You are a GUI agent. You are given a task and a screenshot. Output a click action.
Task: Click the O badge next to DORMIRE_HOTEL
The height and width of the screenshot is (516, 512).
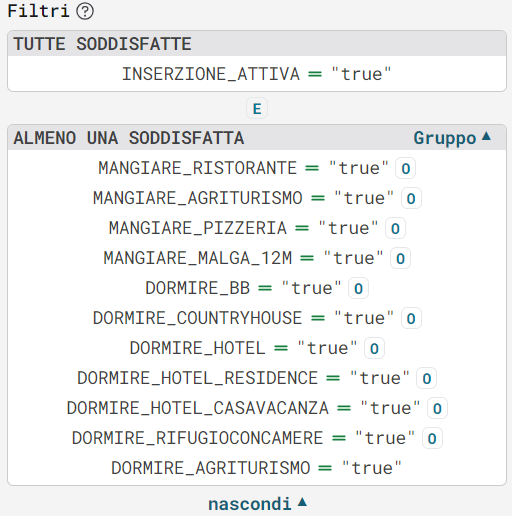[x=374, y=348]
